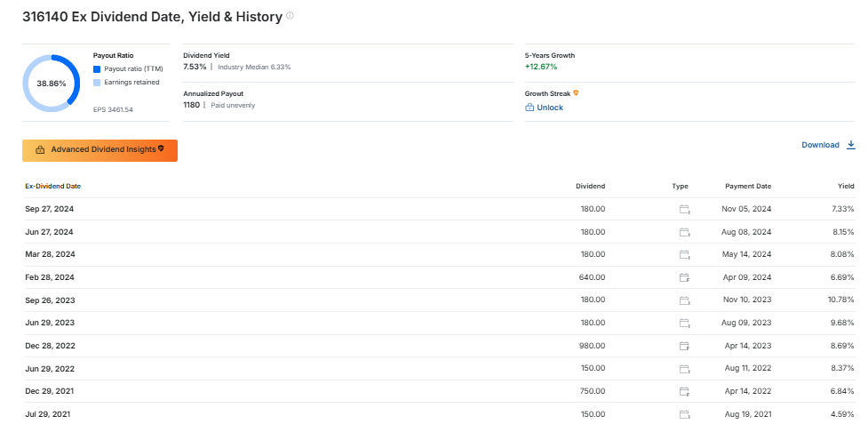Click the Paid unevenly note
Image resolution: width=868 pixels, height=424 pixels.
click(x=233, y=105)
